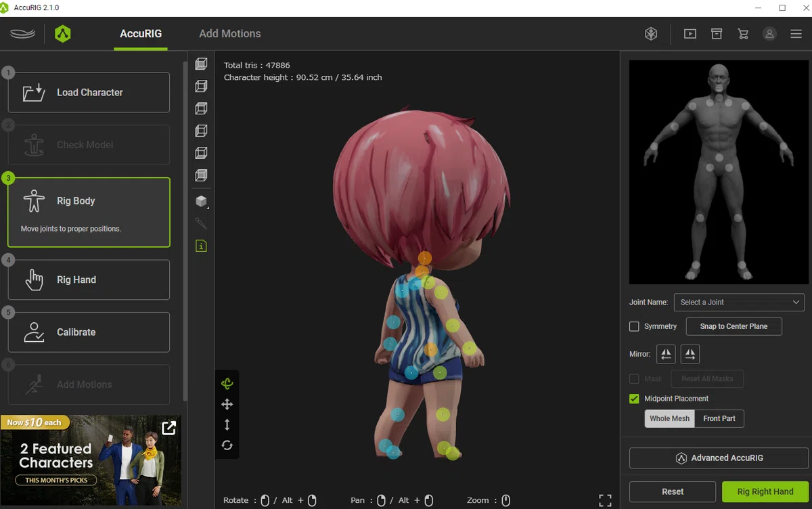812x509 pixels.
Task: Click the green Rig Right Hand button
Action: point(765,491)
